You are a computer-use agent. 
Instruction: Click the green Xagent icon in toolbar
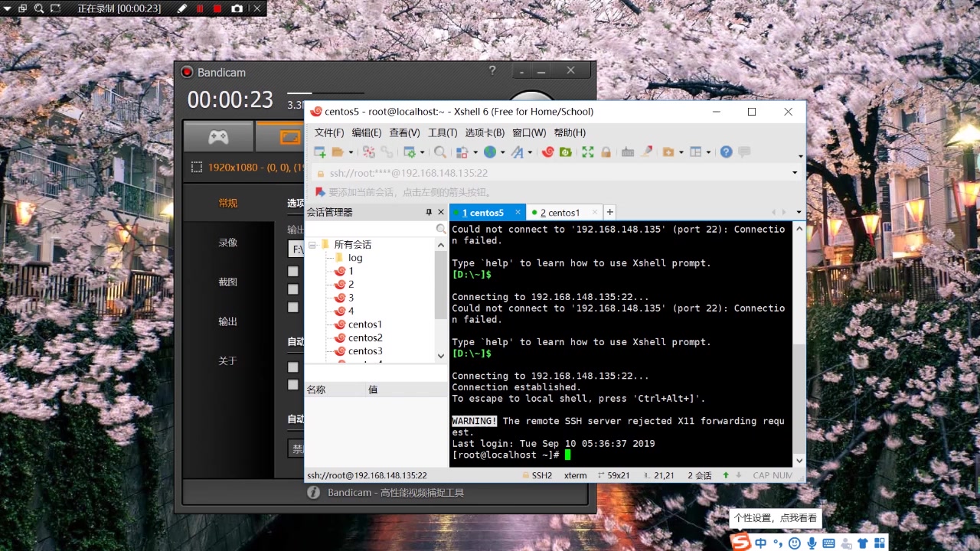coord(565,152)
